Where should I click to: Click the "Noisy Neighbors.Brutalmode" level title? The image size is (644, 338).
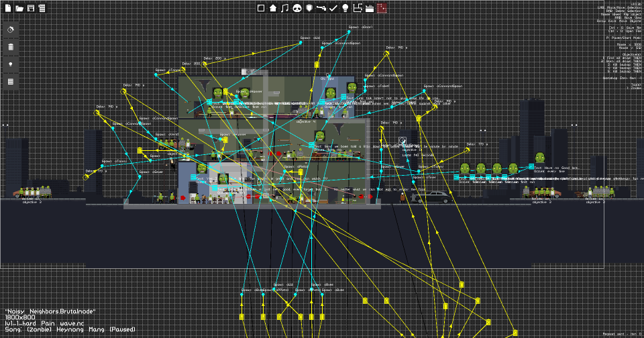pyautogui.click(x=50, y=312)
